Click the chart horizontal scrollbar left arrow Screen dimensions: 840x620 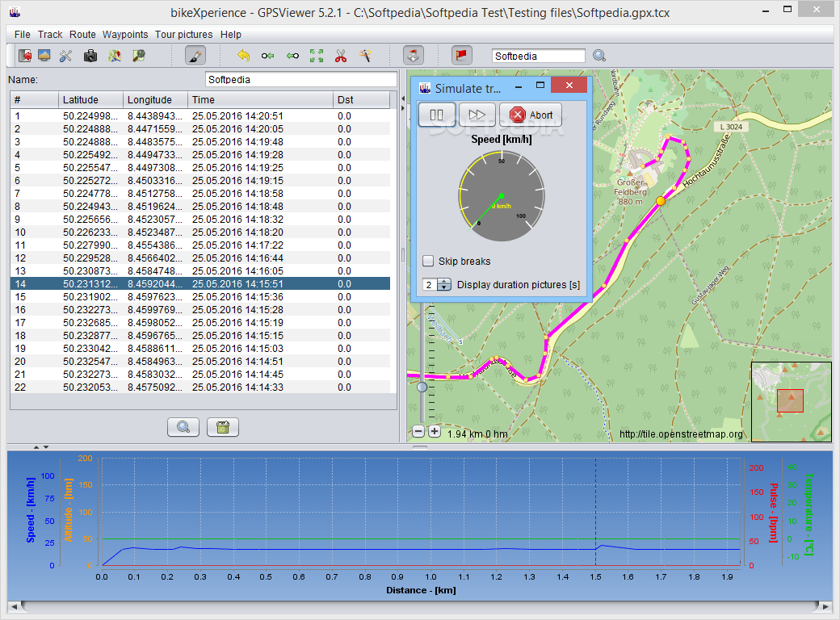pos(14,606)
